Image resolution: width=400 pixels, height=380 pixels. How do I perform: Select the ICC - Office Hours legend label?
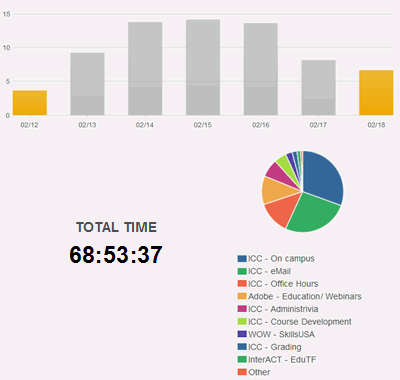283,284
